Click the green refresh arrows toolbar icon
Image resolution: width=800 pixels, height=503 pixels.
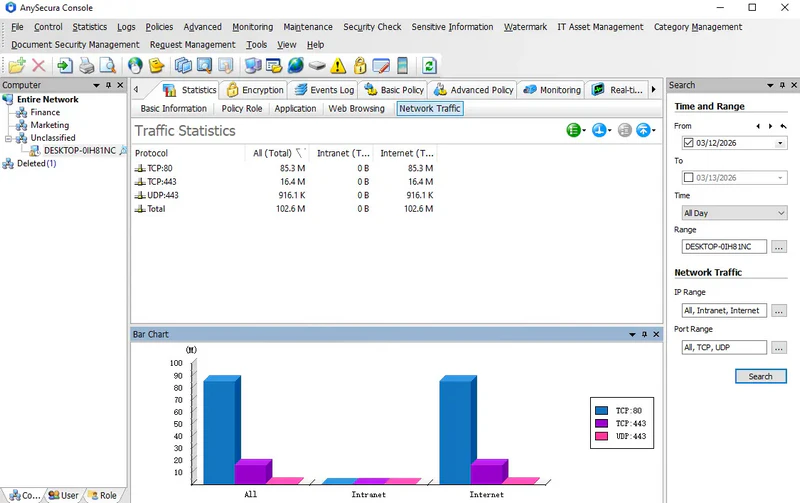click(429, 66)
